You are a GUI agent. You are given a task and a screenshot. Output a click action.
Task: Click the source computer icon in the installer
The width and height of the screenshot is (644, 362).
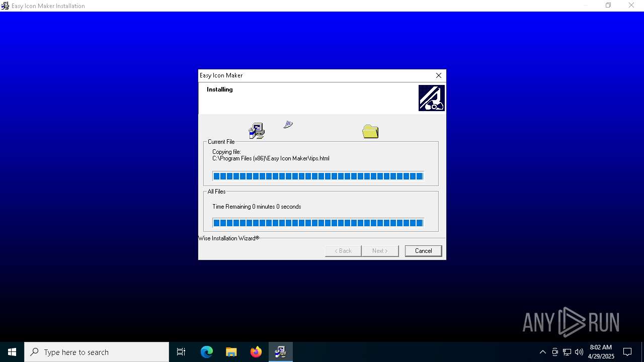(x=257, y=131)
